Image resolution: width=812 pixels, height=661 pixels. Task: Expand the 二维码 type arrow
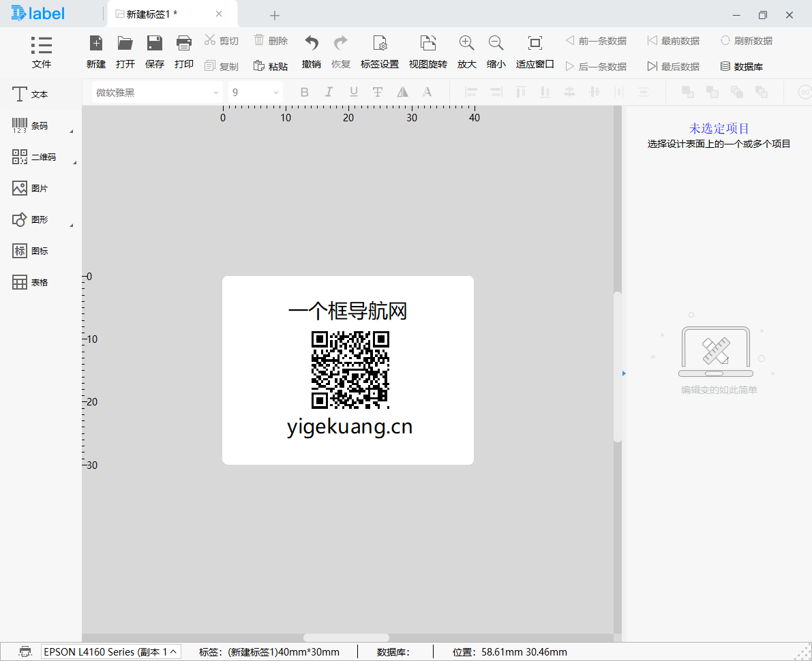coord(74,163)
